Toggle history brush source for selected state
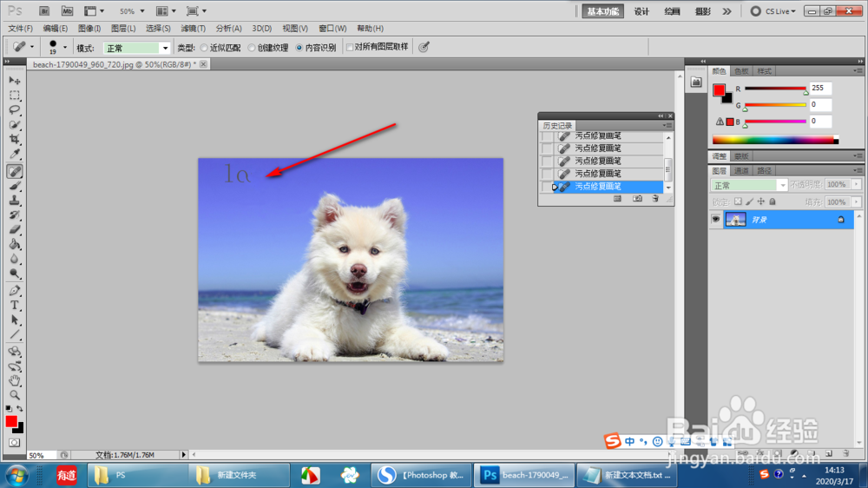868x488 pixels. 547,187
